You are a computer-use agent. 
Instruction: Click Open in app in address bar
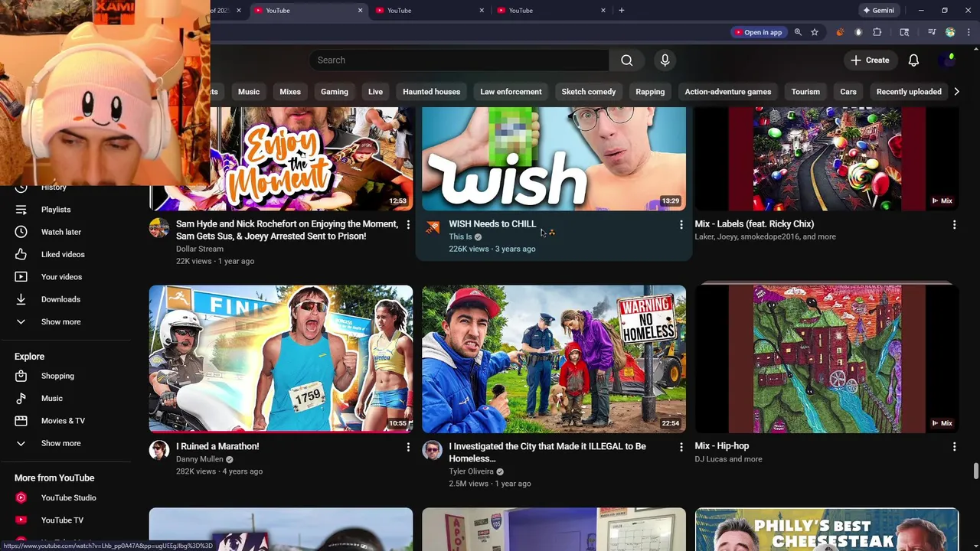tap(758, 32)
